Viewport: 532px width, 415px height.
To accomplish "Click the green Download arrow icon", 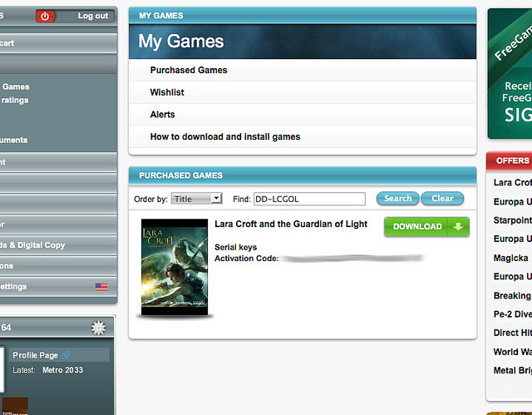I will (x=458, y=226).
